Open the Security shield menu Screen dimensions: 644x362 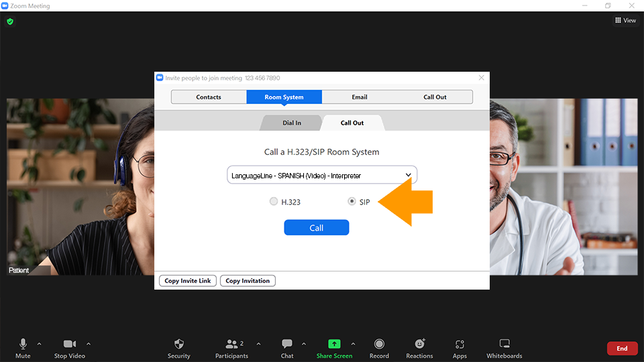click(179, 344)
